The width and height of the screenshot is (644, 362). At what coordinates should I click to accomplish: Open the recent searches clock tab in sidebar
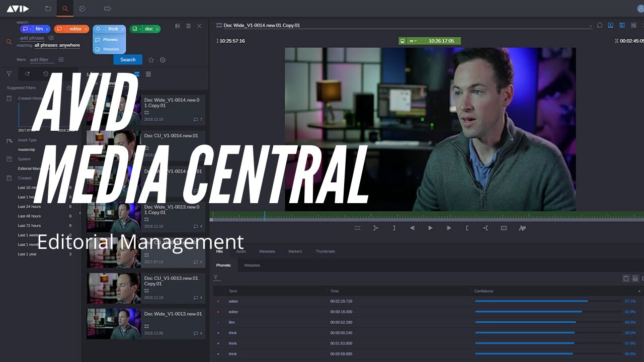pos(46,74)
